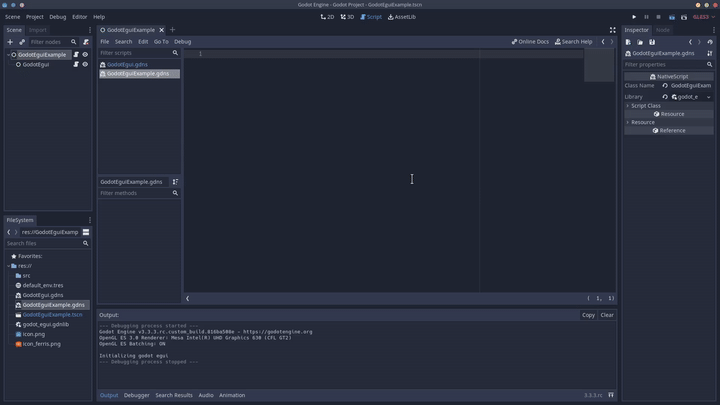Open script editor Go To menu
This screenshot has width=720, height=405.
[x=161, y=41]
